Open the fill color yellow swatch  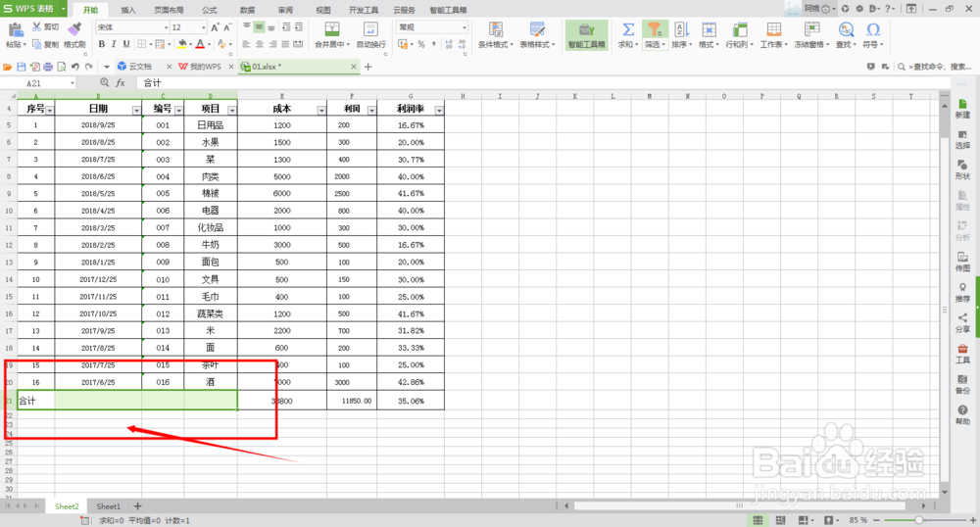[x=182, y=44]
